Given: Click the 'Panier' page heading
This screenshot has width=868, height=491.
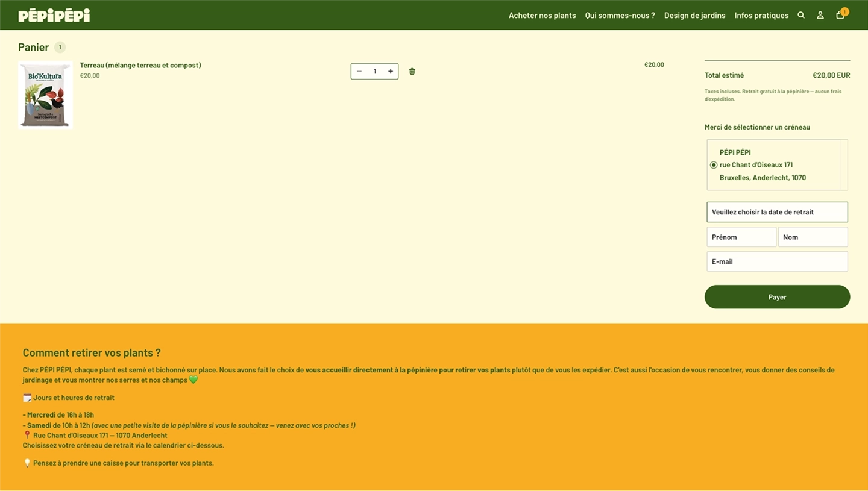Looking at the screenshot, I should (34, 47).
